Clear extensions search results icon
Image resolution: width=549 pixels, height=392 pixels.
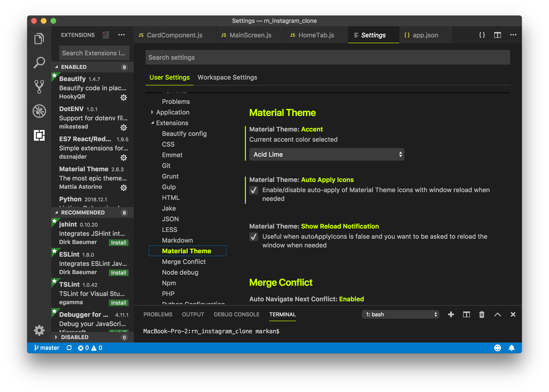106,35
